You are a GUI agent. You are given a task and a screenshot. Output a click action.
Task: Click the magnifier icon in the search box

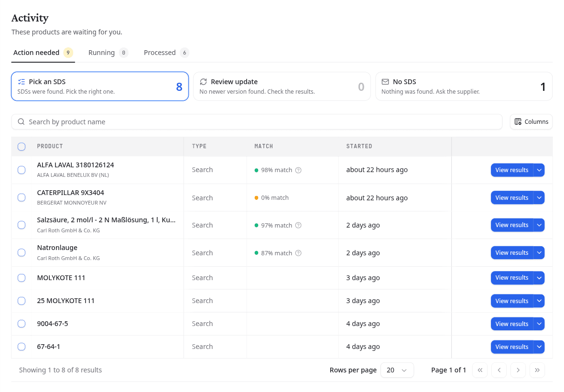tap(21, 122)
